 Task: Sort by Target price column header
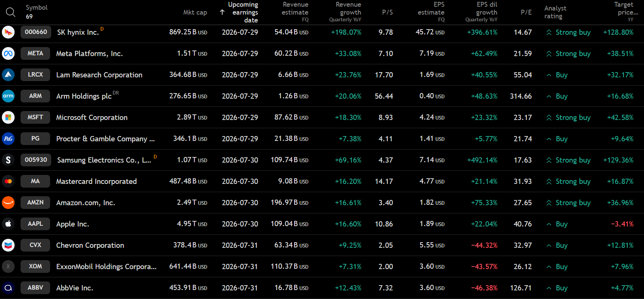coord(626,12)
